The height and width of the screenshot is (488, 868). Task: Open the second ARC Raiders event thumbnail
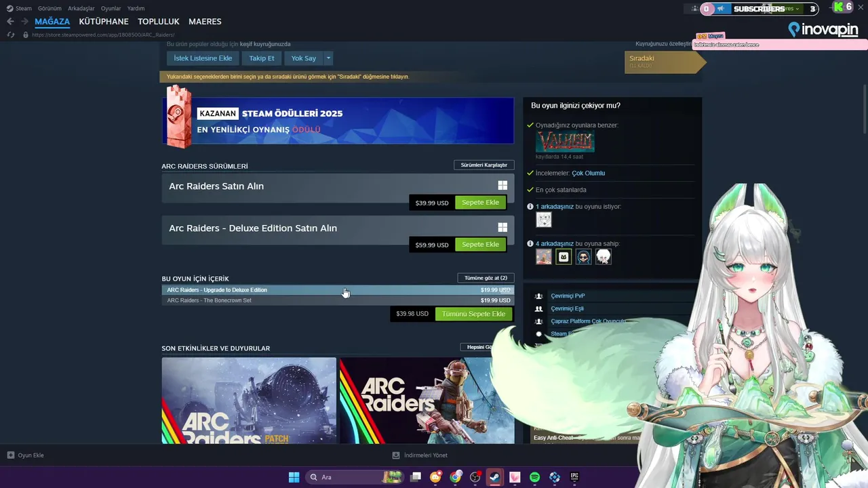click(427, 401)
